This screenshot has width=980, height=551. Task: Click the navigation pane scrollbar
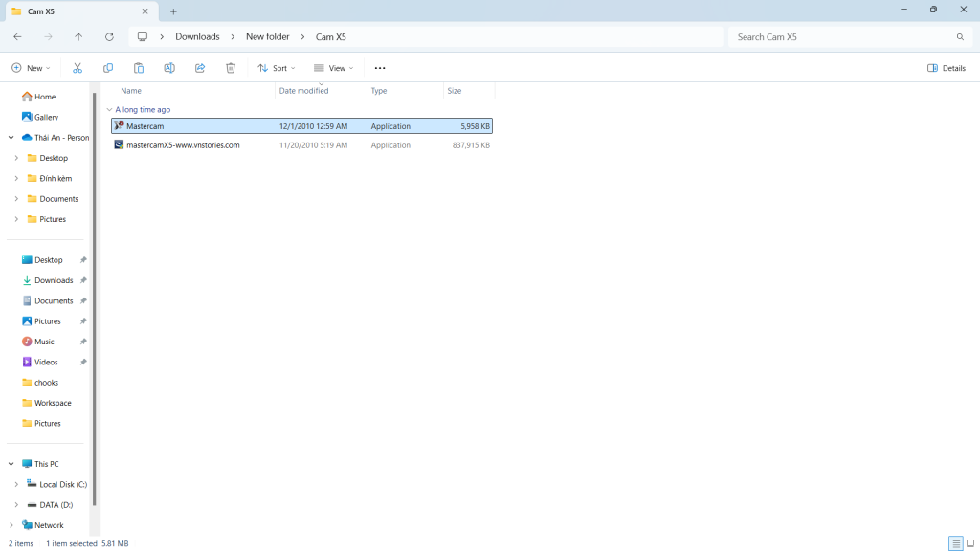95,298
